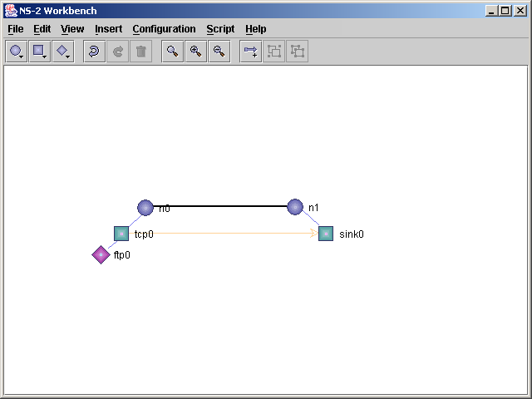
Task: Click the black link between n0 and n1
Action: [220, 206]
